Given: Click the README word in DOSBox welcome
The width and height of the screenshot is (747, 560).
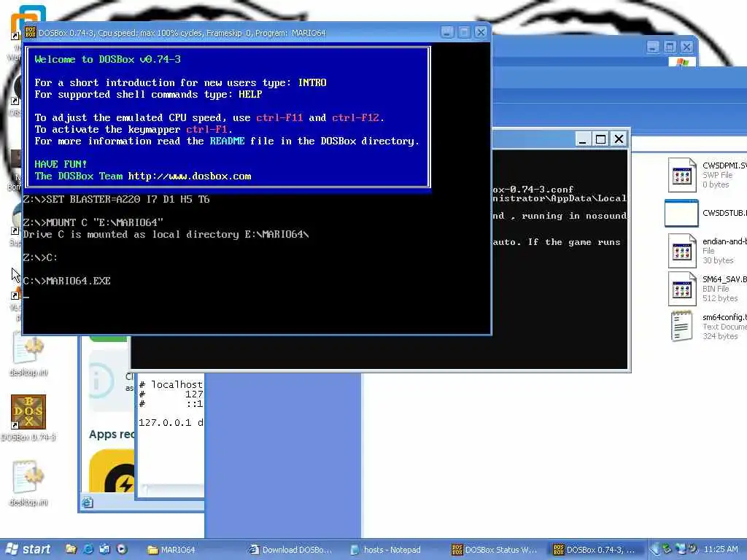Looking at the screenshot, I should coord(228,141).
